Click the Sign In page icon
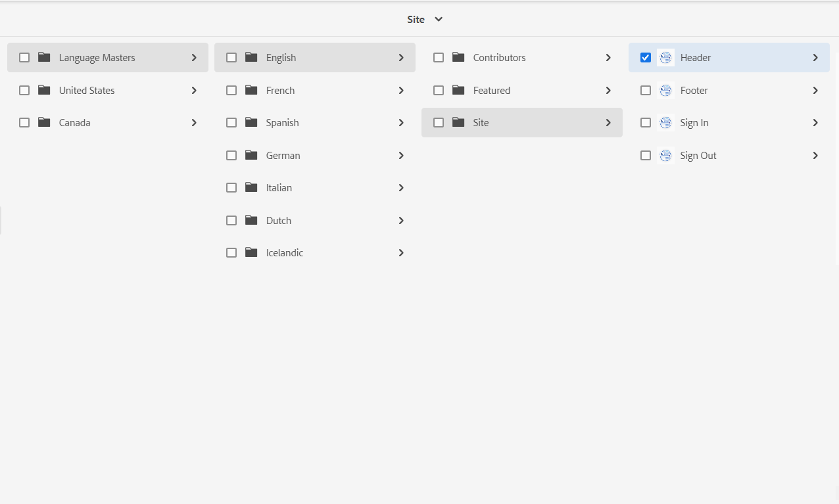This screenshot has height=504, width=839. (x=665, y=123)
